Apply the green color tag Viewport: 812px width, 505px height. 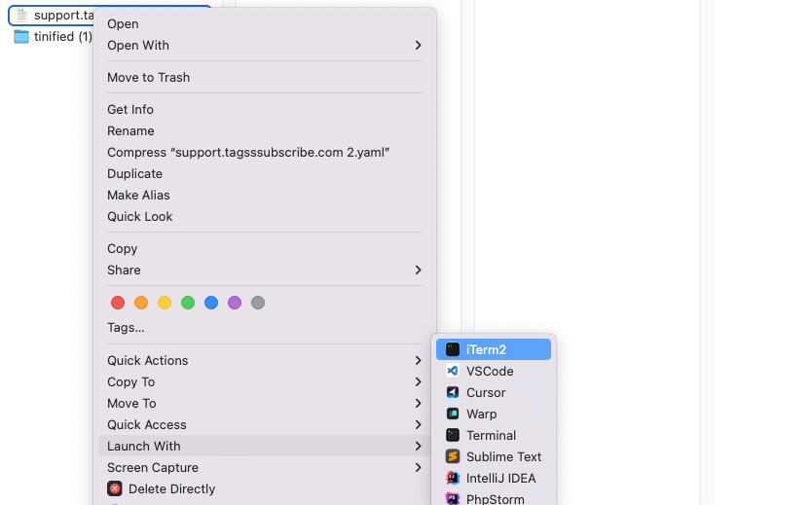coord(188,303)
